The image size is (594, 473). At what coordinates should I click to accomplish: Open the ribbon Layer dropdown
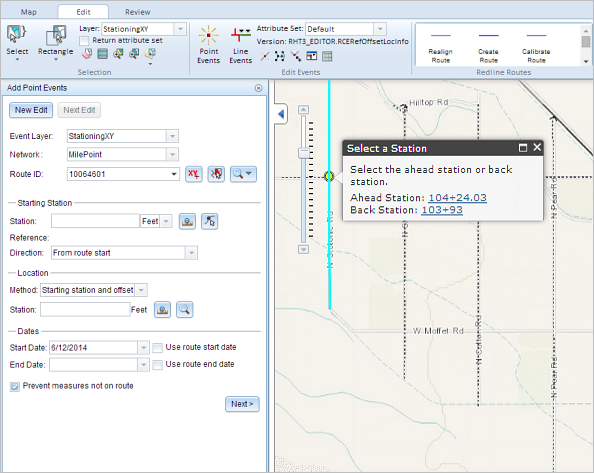tap(180, 29)
